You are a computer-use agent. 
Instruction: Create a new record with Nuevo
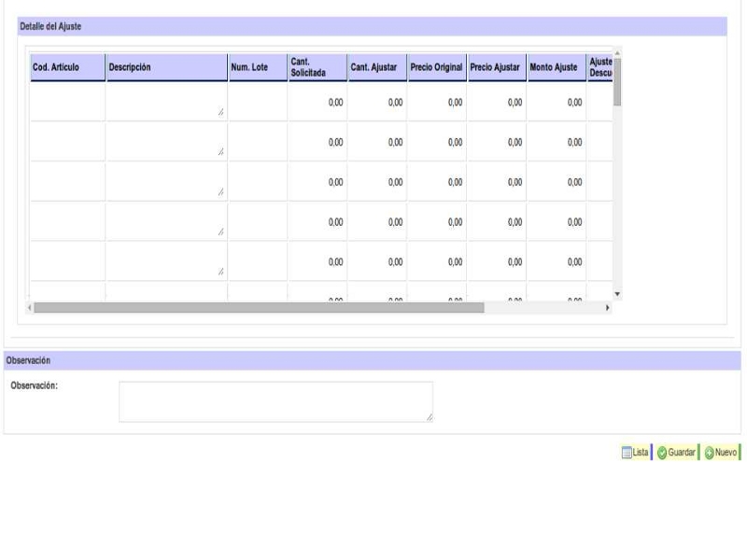720,453
